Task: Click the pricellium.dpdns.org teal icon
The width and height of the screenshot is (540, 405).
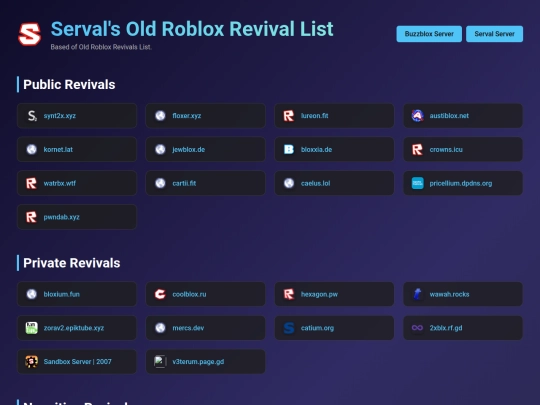Action: [417, 183]
